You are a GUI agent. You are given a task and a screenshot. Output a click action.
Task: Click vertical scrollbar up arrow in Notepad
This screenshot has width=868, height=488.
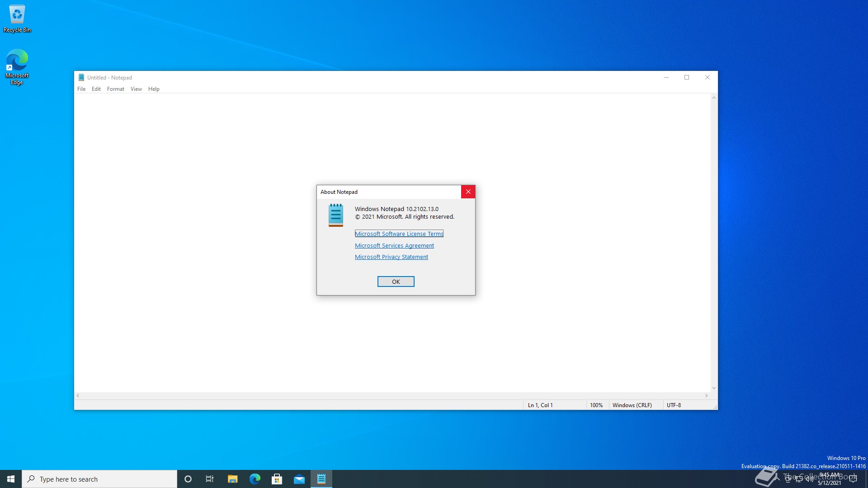[x=714, y=98]
